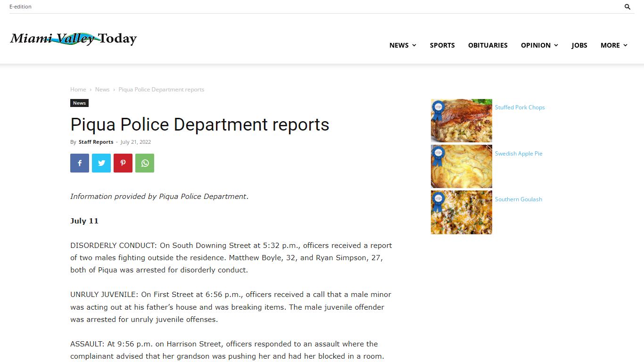Click the DISORDERLY CONDUCT paragraph

(x=231, y=258)
